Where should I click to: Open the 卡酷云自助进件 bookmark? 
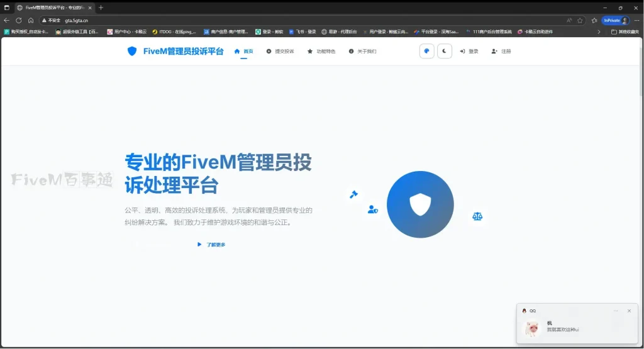[x=535, y=31]
